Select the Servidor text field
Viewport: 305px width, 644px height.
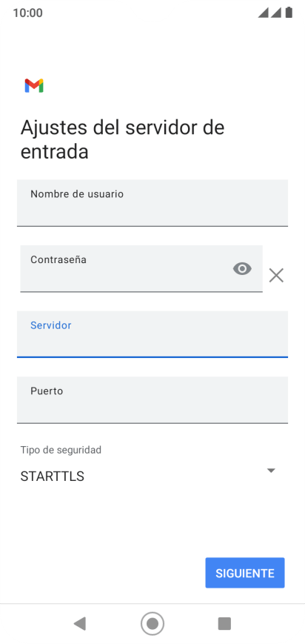coord(152,334)
